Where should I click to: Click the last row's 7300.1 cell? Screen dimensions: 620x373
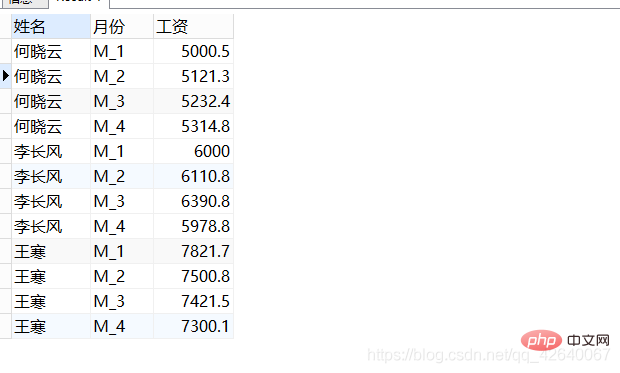pos(194,326)
